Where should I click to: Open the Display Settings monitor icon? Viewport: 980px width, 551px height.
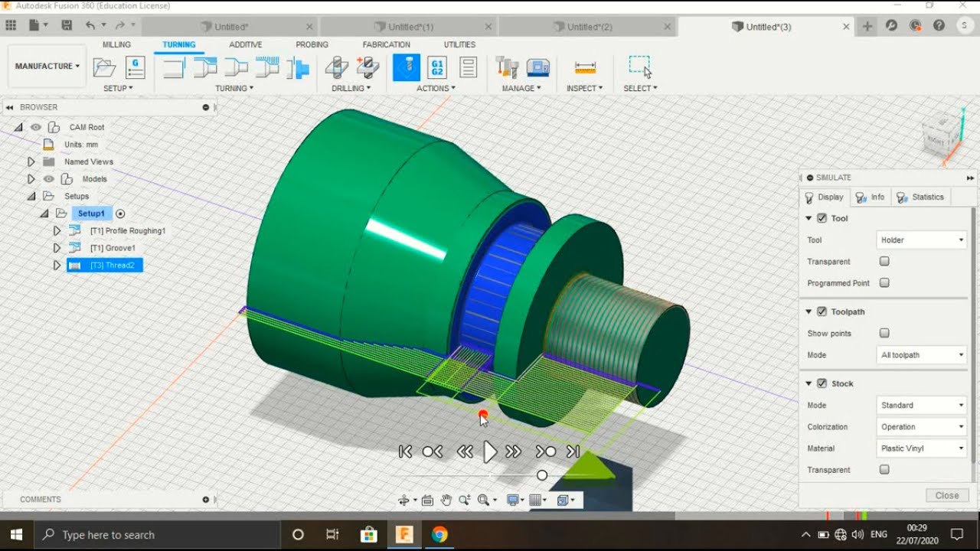point(514,500)
